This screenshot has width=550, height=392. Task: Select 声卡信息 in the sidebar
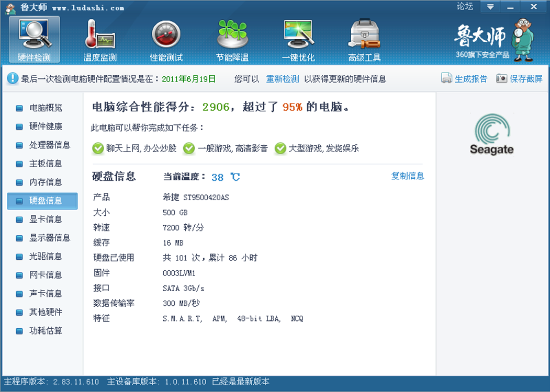(x=42, y=294)
